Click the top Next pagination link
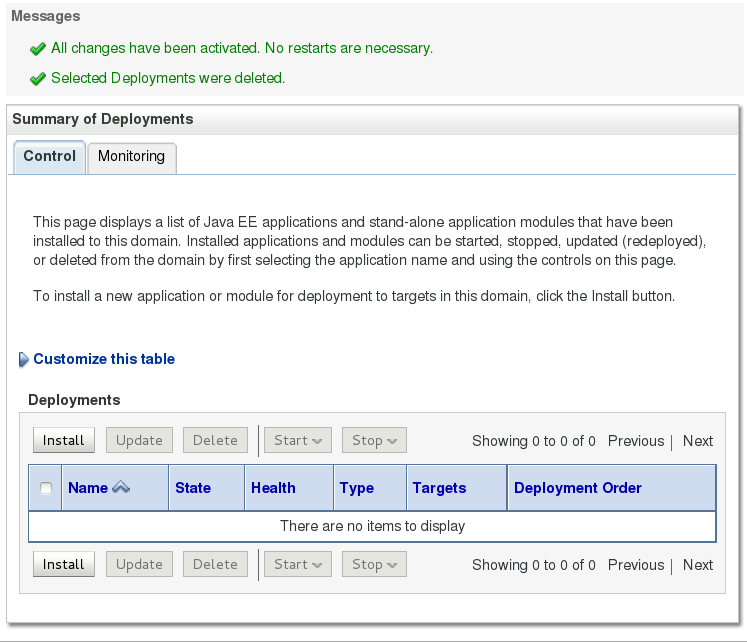Screen dimensions: 747x642 (698, 441)
